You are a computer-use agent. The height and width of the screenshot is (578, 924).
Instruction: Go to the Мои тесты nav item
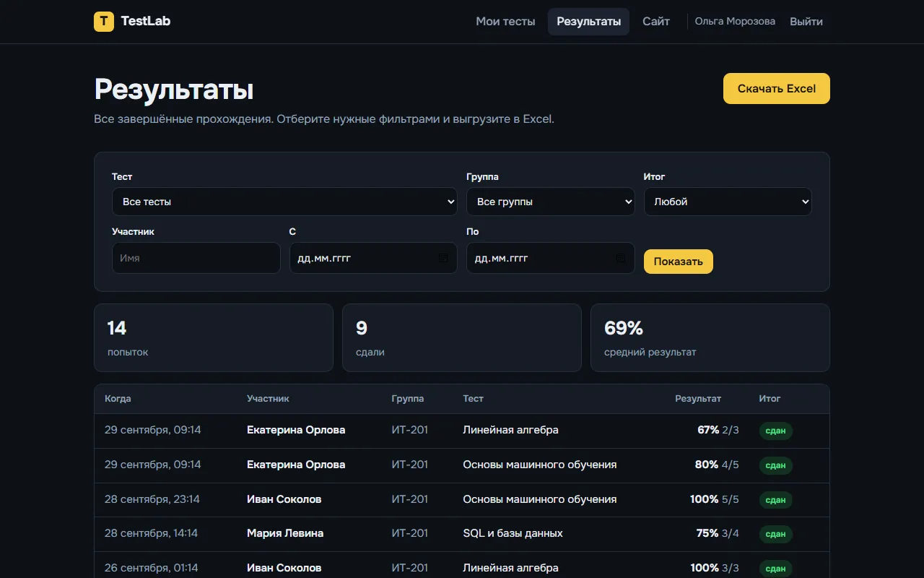tap(505, 22)
